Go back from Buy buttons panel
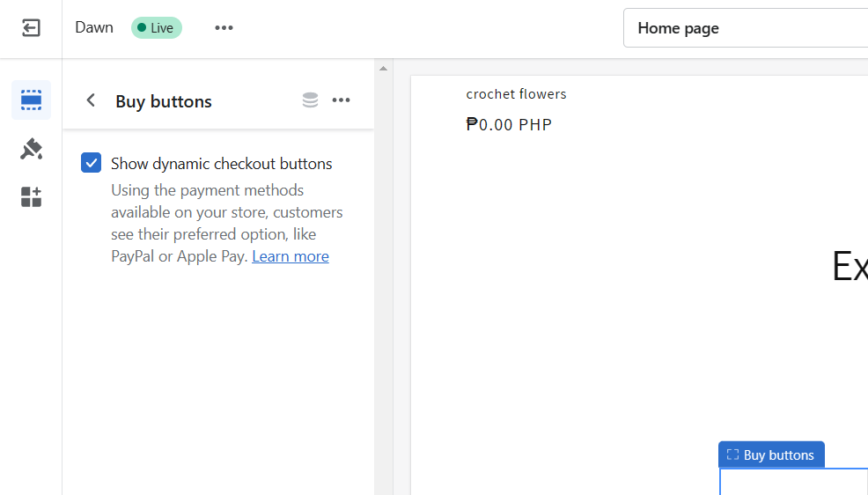Viewport: 868px width, 495px height. click(x=91, y=100)
